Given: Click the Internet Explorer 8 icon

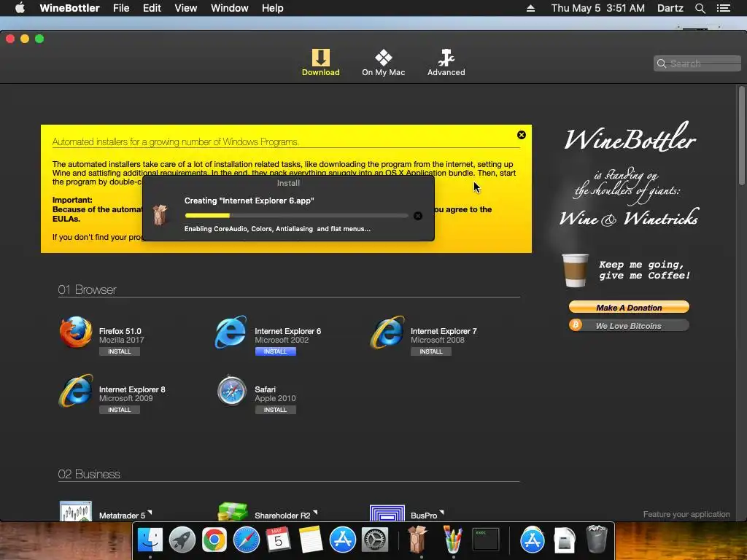Looking at the screenshot, I should [76, 391].
